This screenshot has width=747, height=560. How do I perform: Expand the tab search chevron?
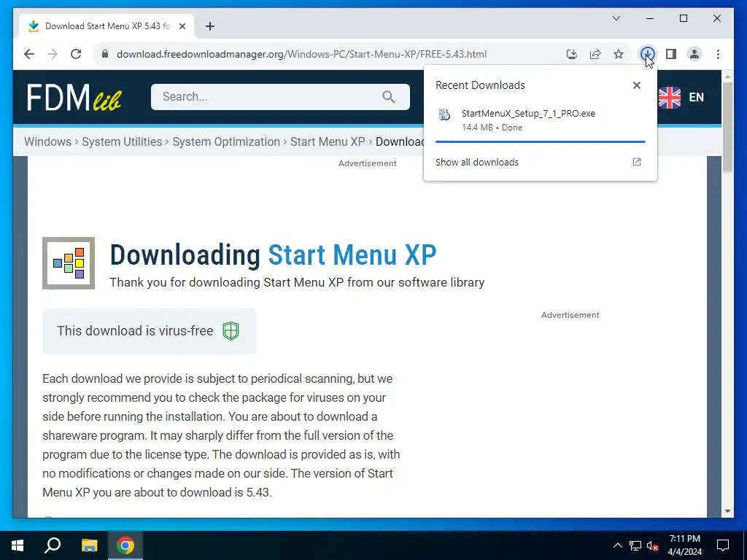(616, 18)
